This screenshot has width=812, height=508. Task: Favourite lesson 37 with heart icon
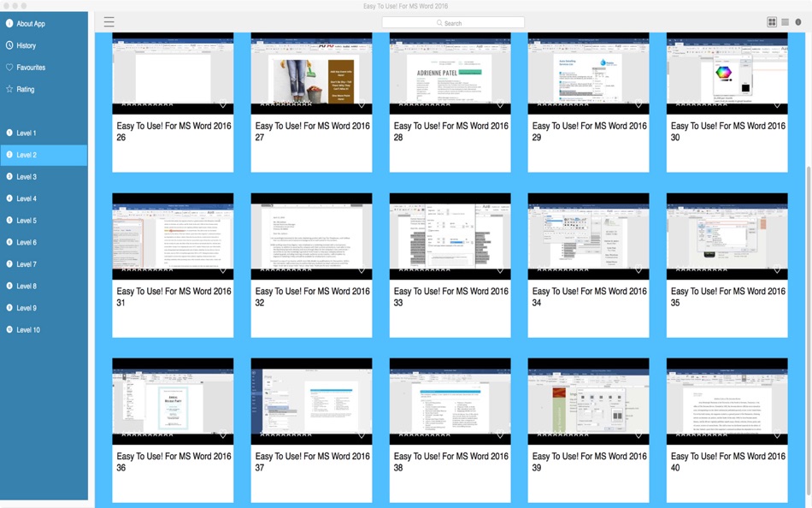coord(362,434)
